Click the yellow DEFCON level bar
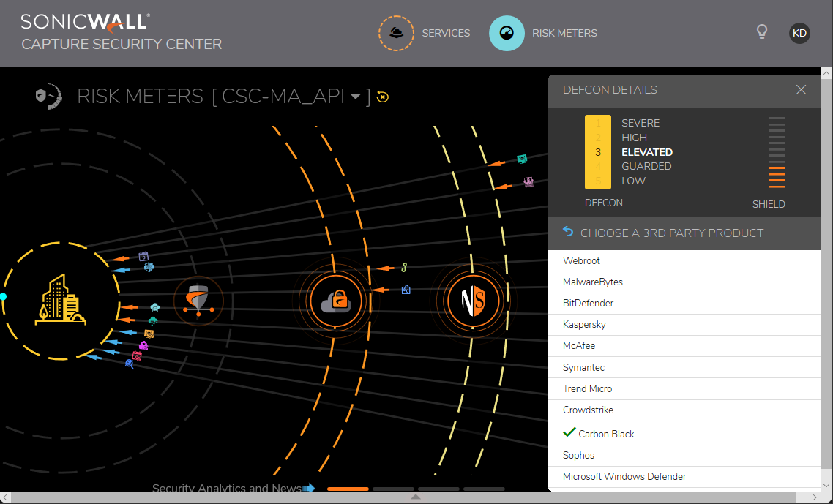 click(598, 152)
